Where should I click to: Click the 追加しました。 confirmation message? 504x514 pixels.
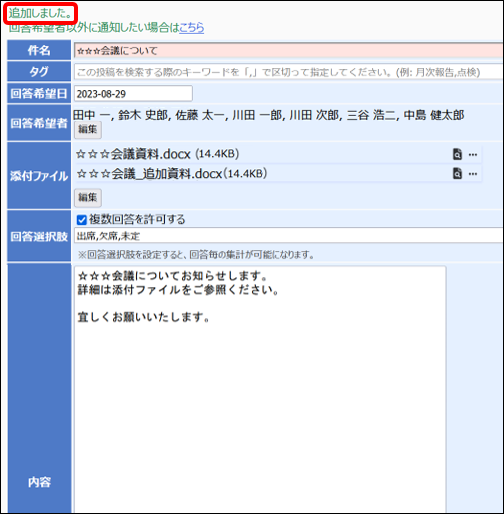pyautogui.click(x=40, y=13)
